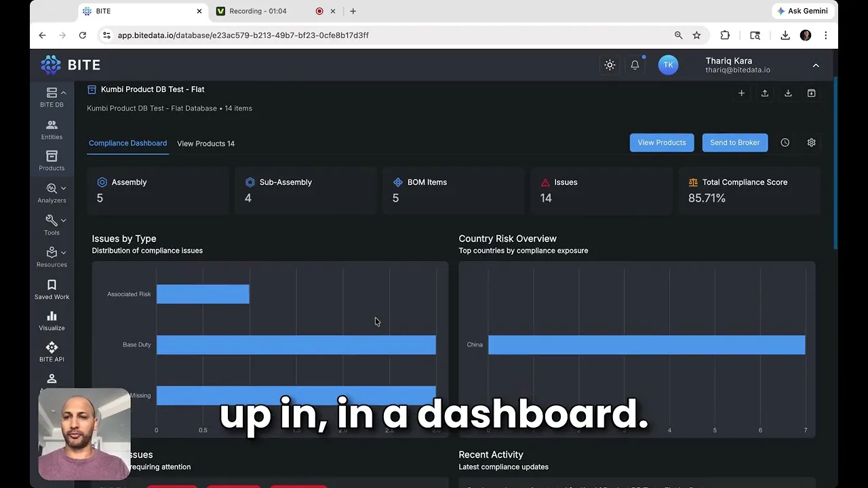Click the Chrome profile avatar
868x488 pixels.
click(806, 35)
